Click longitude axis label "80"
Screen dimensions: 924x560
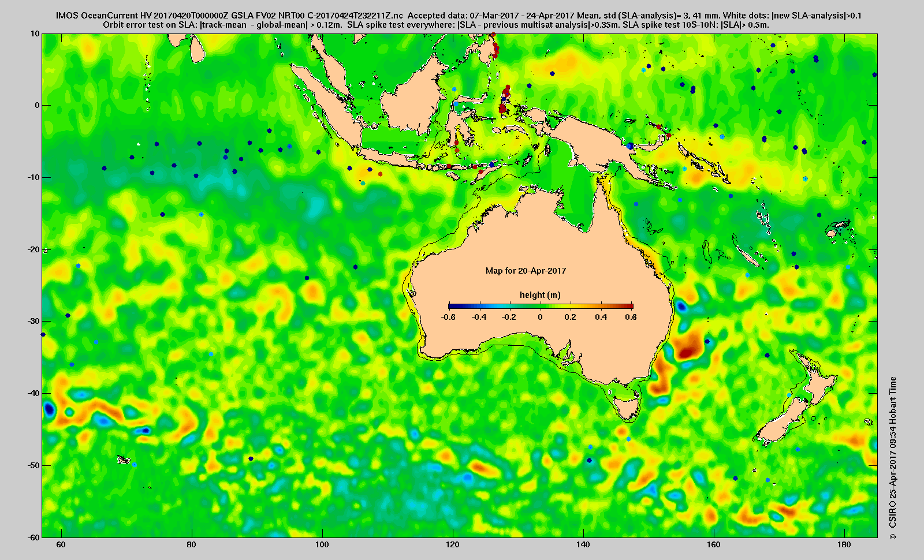point(191,544)
